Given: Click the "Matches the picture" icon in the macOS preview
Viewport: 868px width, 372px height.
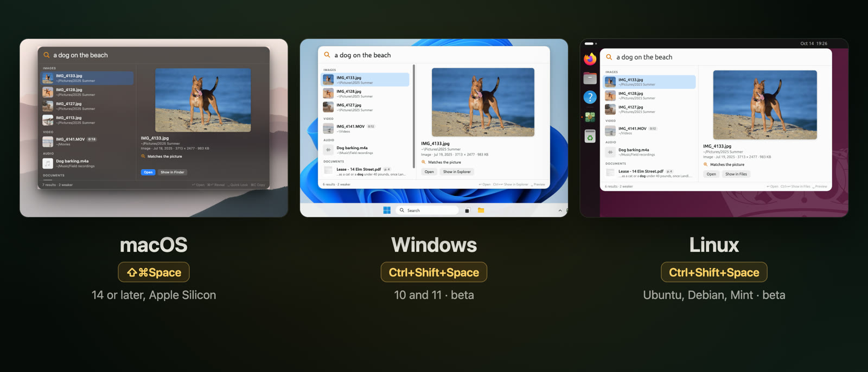Looking at the screenshot, I should point(143,156).
